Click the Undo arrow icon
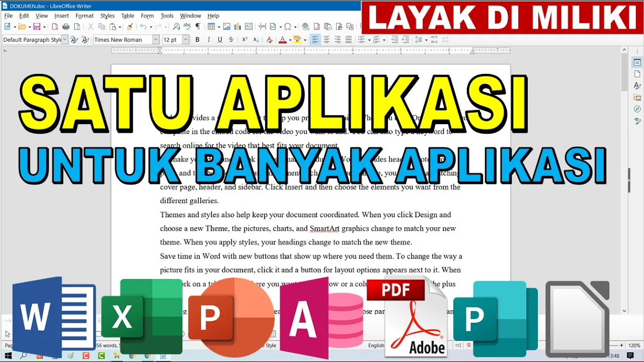This screenshot has height=362, width=644. point(143,27)
